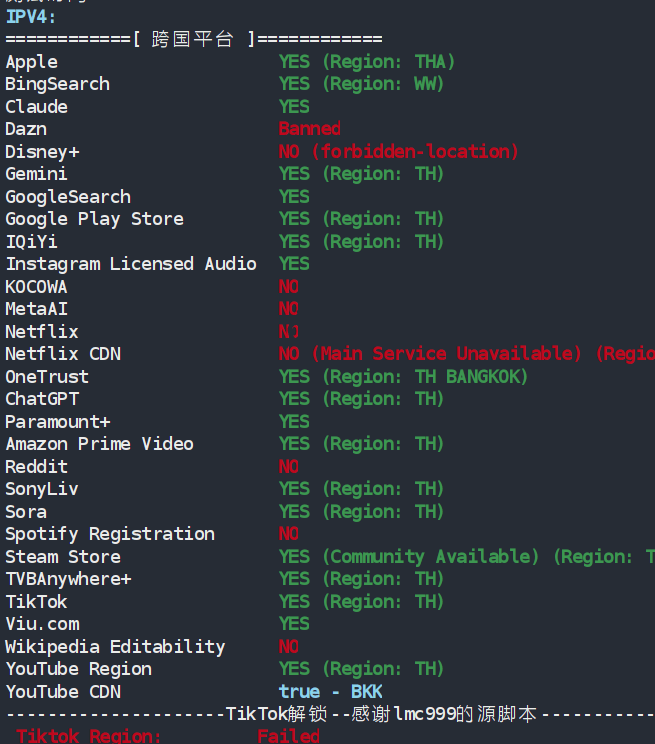Click the Spotify Registration label
The image size is (655, 744).
point(109,534)
